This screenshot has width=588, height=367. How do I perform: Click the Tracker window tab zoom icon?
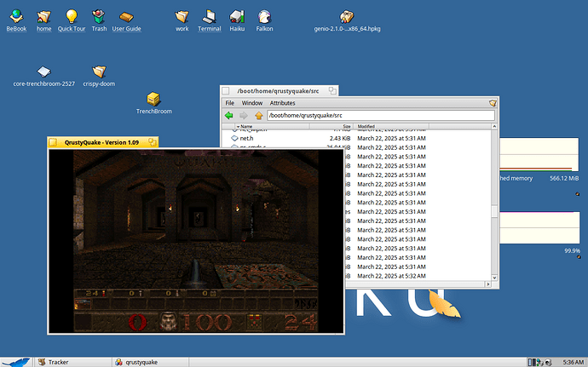(x=332, y=91)
